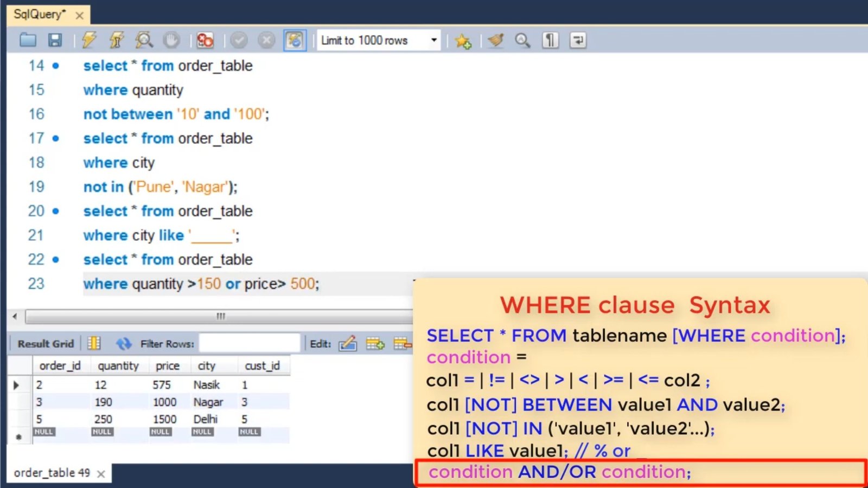Viewport: 868px width, 488px height.
Task: Enable editing with the Edit pencil icon
Action: click(349, 343)
